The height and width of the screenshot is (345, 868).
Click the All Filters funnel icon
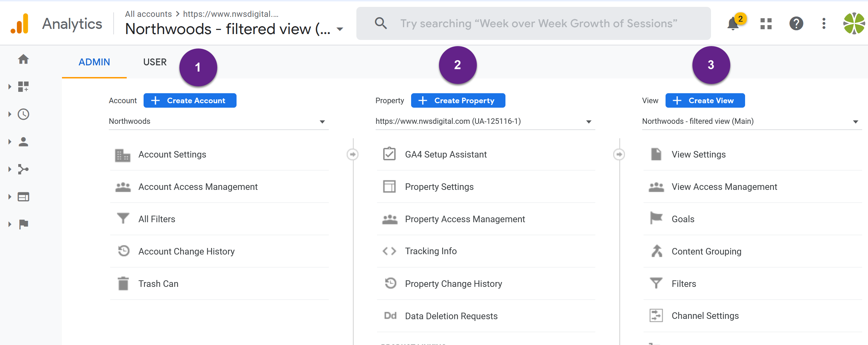tap(123, 218)
